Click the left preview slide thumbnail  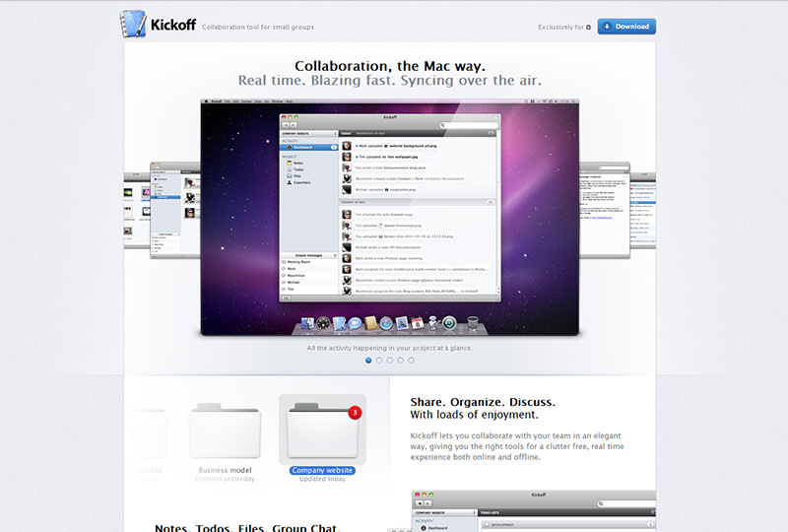click(x=175, y=210)
